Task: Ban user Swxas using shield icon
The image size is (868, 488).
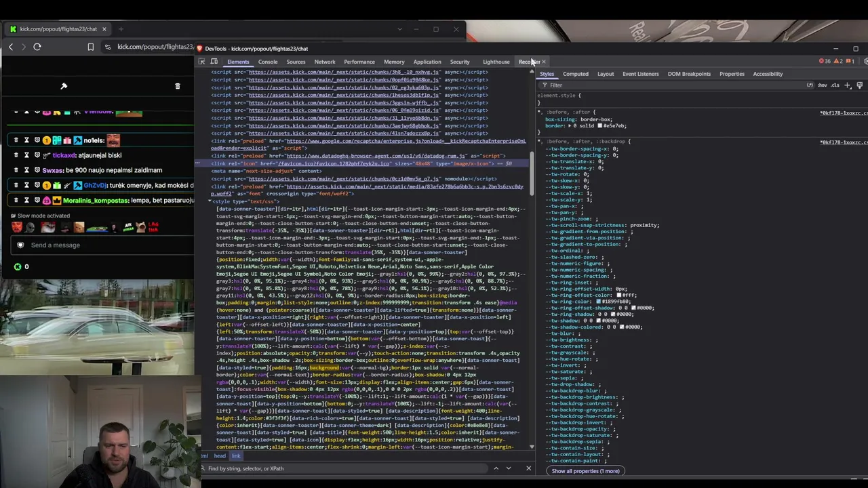Action: (x=37, y=170)
